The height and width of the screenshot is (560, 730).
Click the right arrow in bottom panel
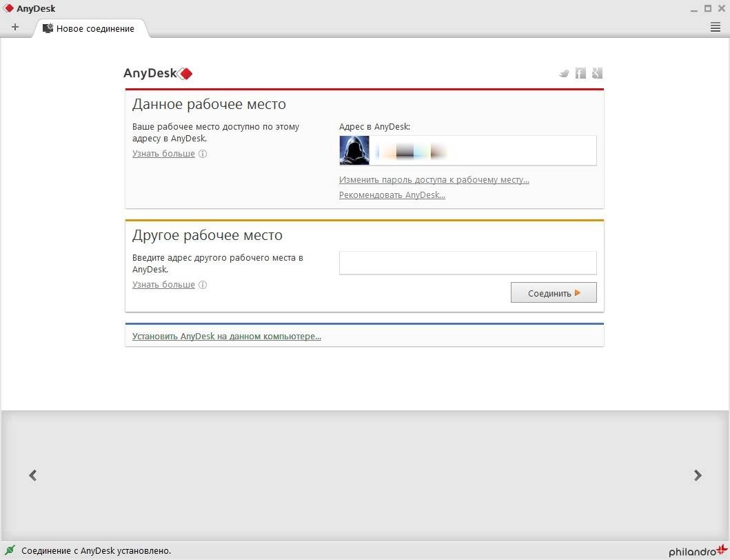click(698, 475)
